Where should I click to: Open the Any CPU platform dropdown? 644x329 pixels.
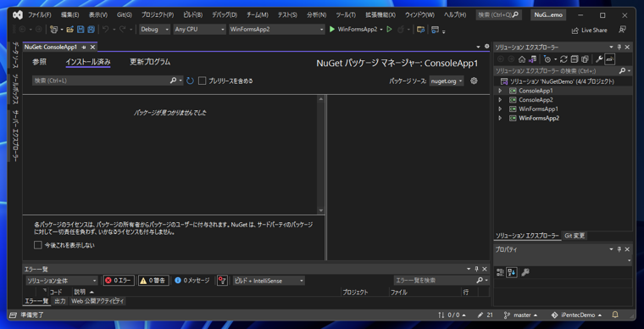tap(199, 30)
